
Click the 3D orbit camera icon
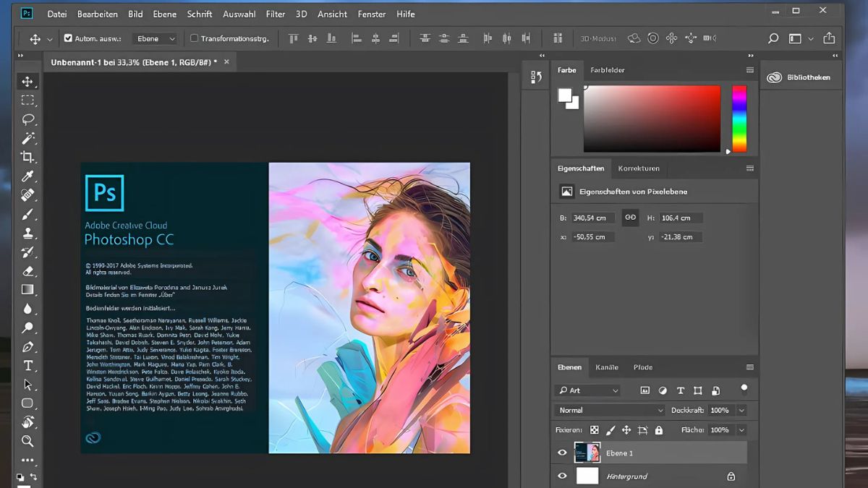634,38
